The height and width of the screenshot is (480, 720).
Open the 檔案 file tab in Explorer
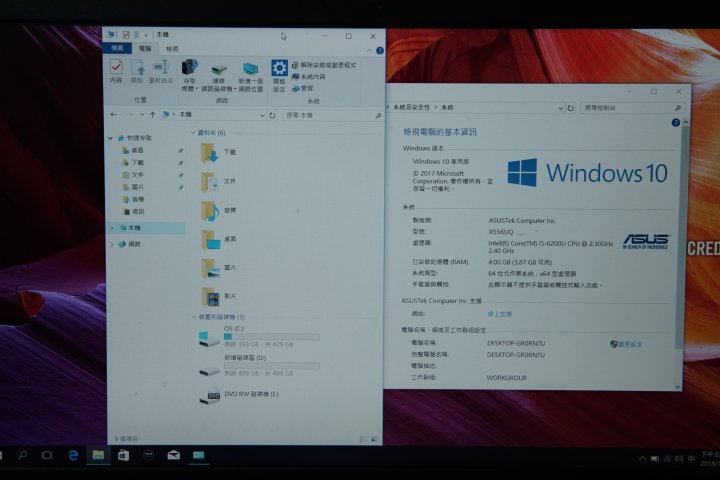pos(117,48)
